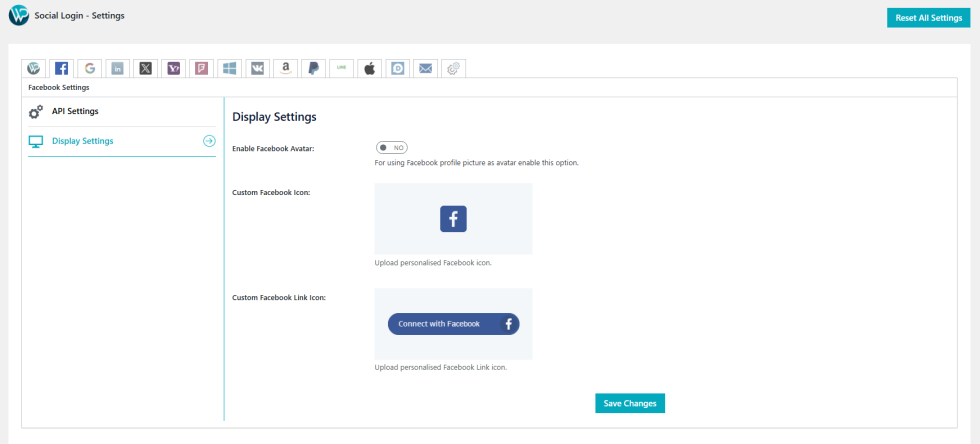Open the email login tab icon
Screen dimensions: 980x444
[x=426, y=68]
